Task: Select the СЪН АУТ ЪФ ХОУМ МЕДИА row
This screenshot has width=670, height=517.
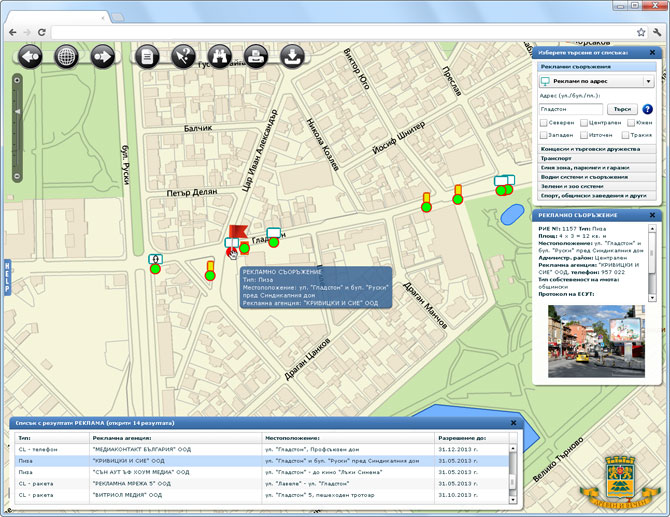Action: coord(262,472)
